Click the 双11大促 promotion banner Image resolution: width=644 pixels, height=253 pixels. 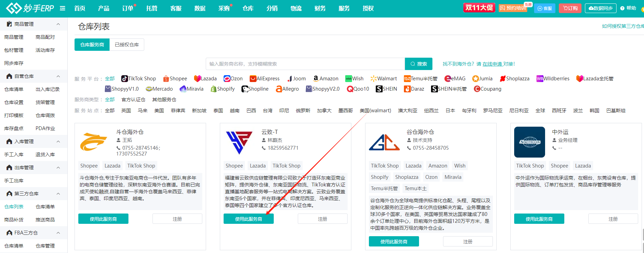coord(479,8)
